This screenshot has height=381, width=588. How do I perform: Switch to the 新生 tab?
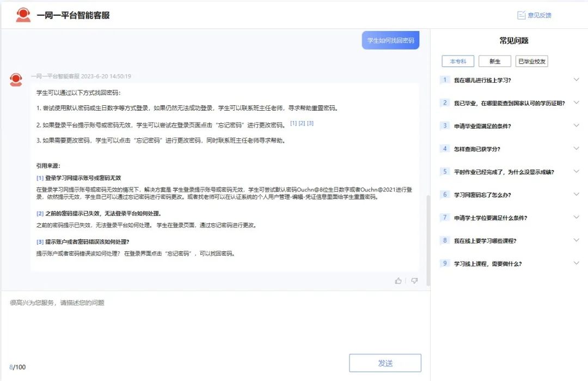(494, 62)
